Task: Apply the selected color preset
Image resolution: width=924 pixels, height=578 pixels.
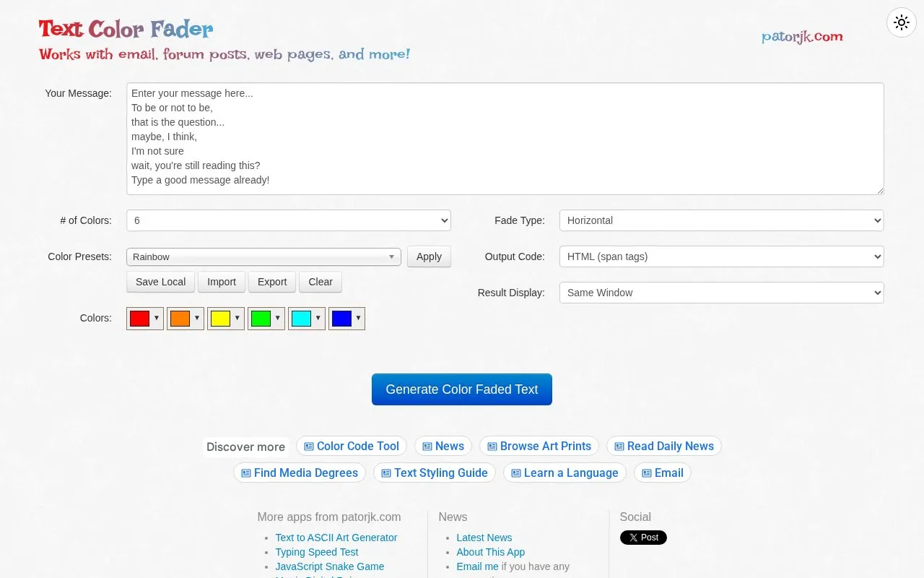Action: [429, 256]
